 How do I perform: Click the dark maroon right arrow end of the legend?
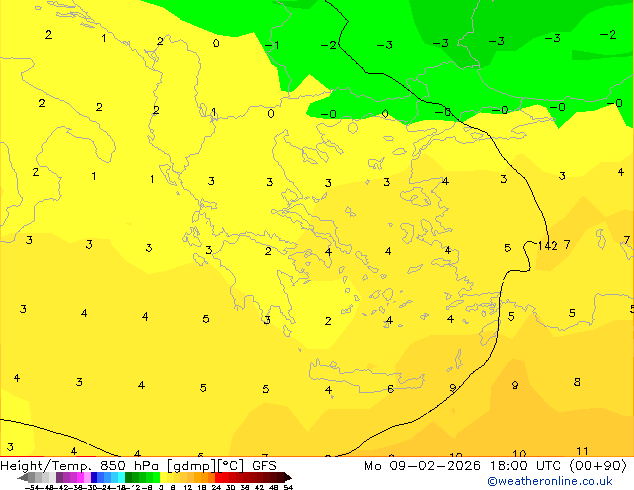[288, 478]
